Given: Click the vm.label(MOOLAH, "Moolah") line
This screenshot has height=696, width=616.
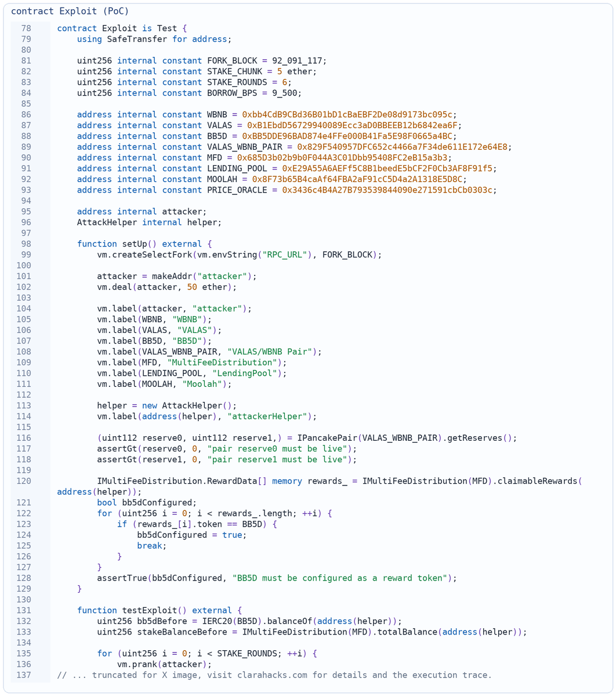Looking at the screenshot, I should coord(164,383).
